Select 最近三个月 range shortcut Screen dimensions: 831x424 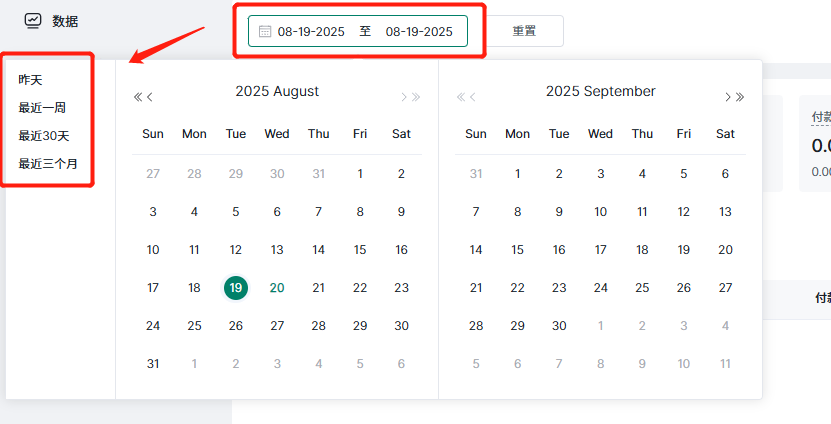(x=48, y=164)
